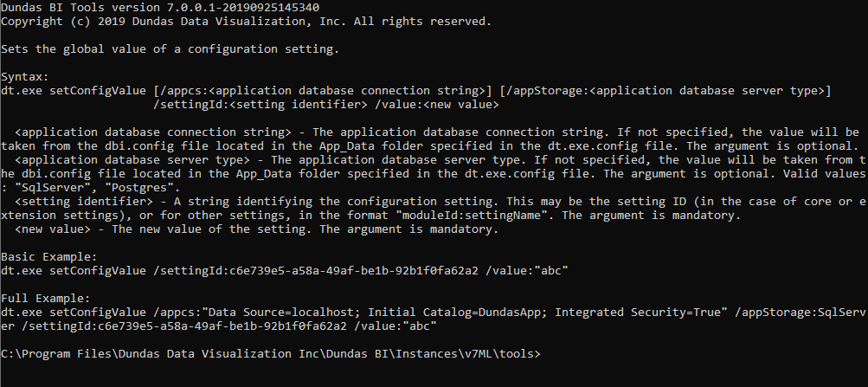Click the Dundas BI Tools version line
The width and height of the screenshot is (868, 387).
[148, 7]
